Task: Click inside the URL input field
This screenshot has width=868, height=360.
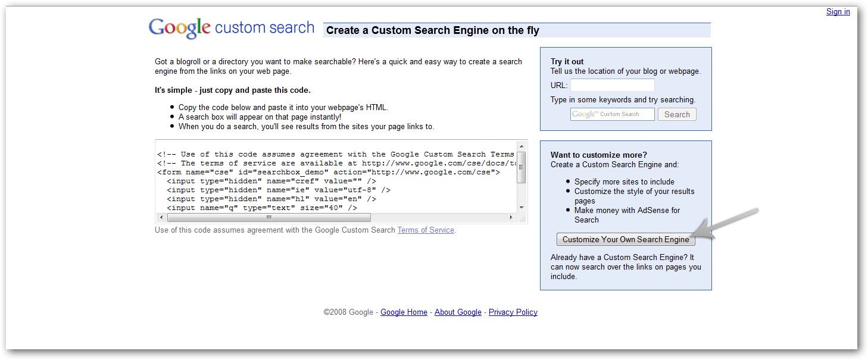Action: tap(612, 84)
